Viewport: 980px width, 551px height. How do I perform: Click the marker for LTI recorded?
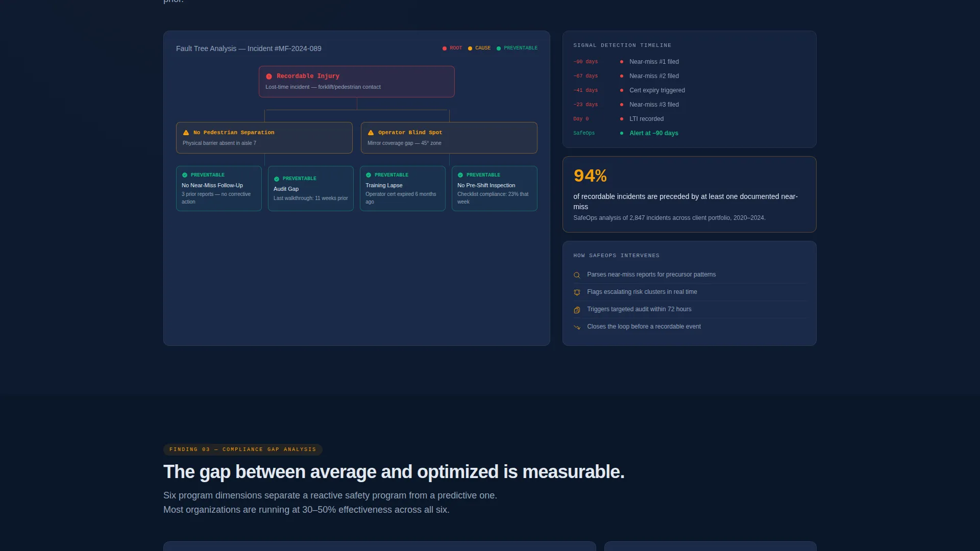(621, 119)
